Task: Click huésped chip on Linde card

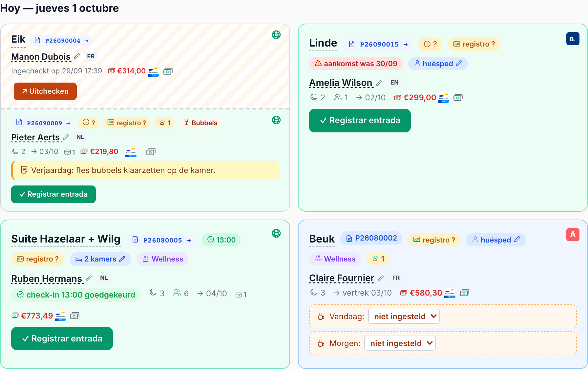Action: (438, 64)
